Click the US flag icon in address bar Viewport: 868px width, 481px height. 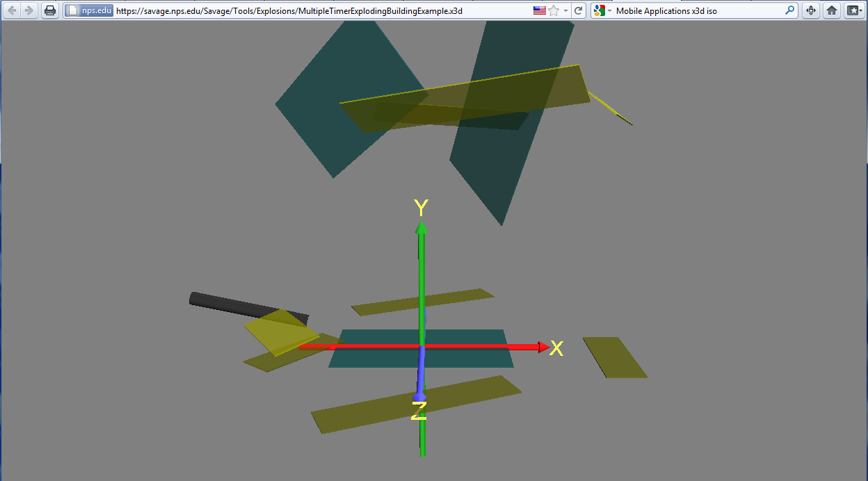[x=540, y=11]
